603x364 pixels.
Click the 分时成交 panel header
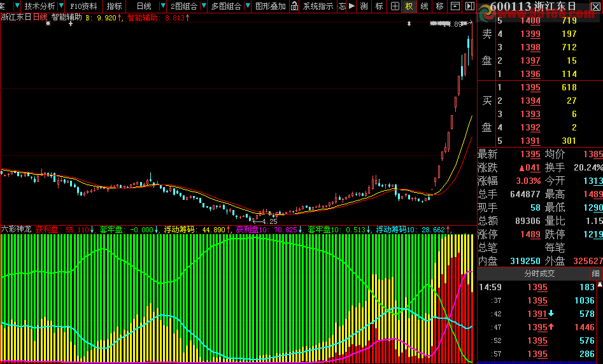pyautogui.click(x=539, y=274)
